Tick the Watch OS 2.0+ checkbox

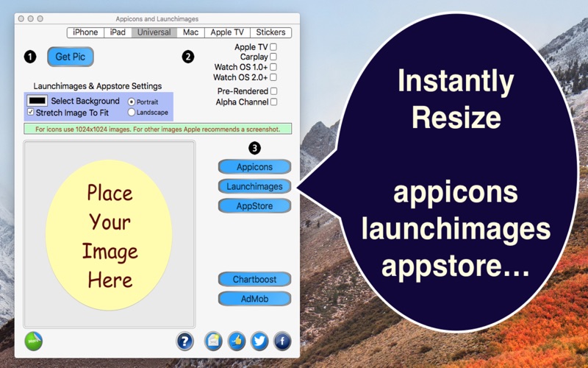click(273, 77)
